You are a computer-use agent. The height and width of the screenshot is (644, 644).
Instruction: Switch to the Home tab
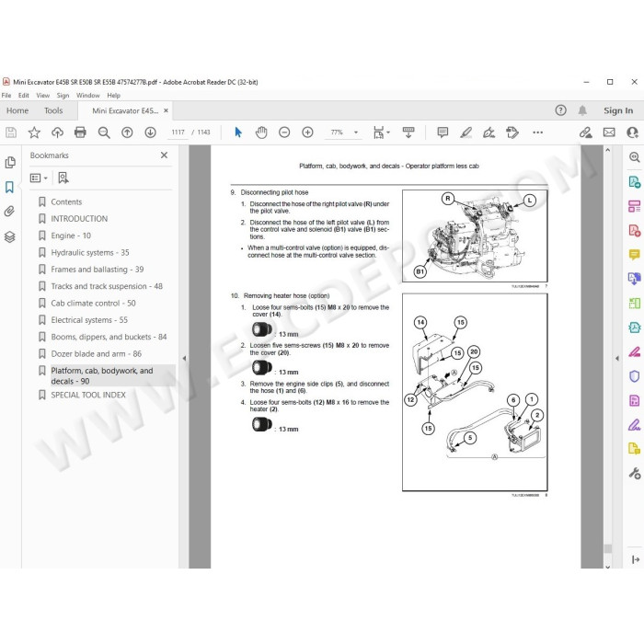point(17,110)
